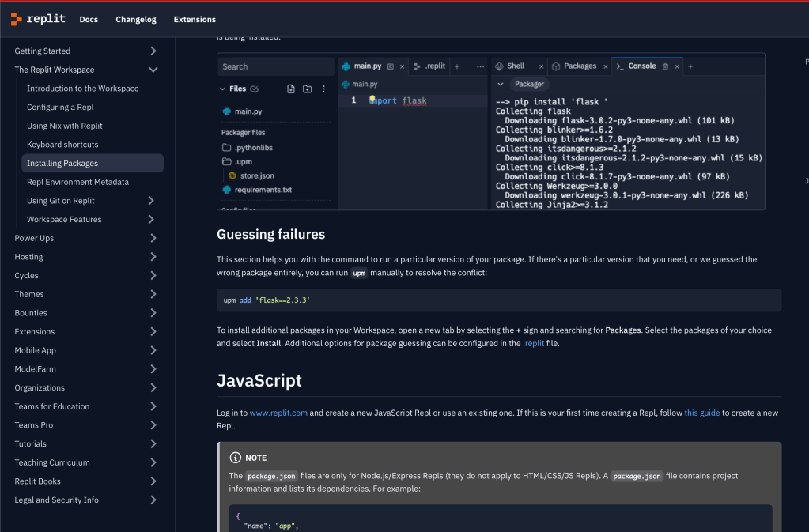Expand Workspace Features chevron

151,219
